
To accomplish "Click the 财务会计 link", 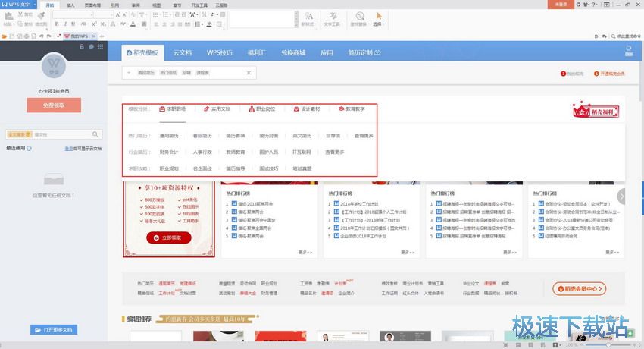I will pyautogui.click(x=169, y=152).
